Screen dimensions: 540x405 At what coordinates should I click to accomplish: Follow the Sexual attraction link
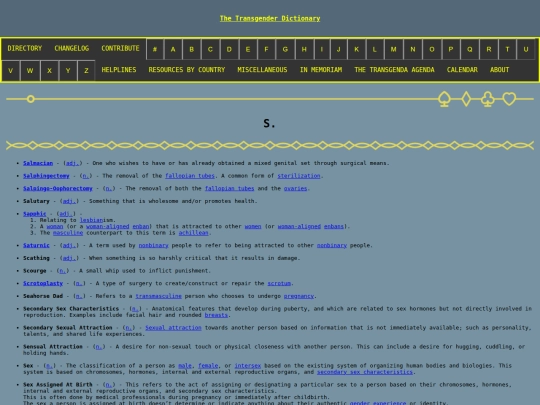pos(173,328)
